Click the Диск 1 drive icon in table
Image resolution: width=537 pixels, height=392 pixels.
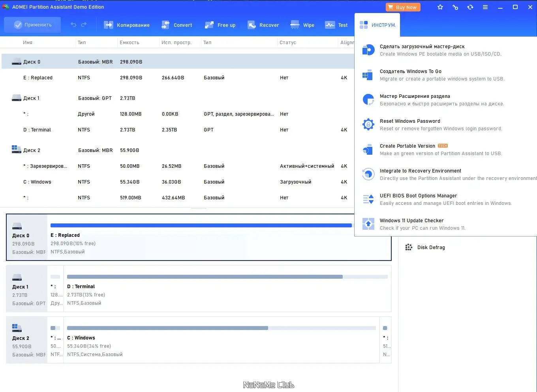point(17,98)
